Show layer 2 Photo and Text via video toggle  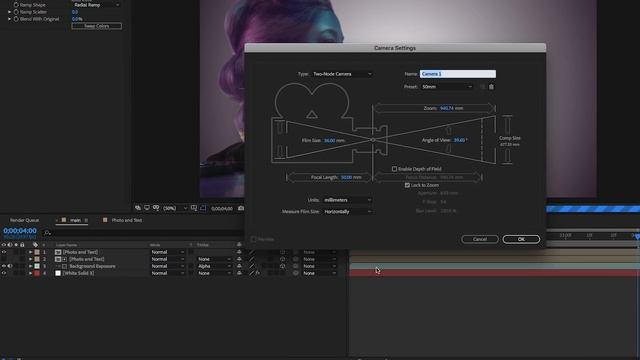[4, 259]
